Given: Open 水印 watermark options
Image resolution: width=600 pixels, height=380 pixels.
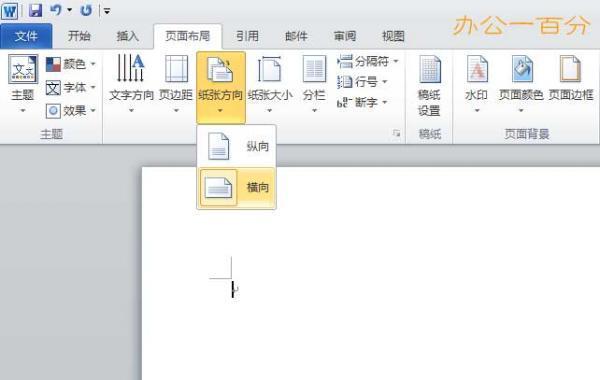Looking at the screenshot, I should (477, 83).
